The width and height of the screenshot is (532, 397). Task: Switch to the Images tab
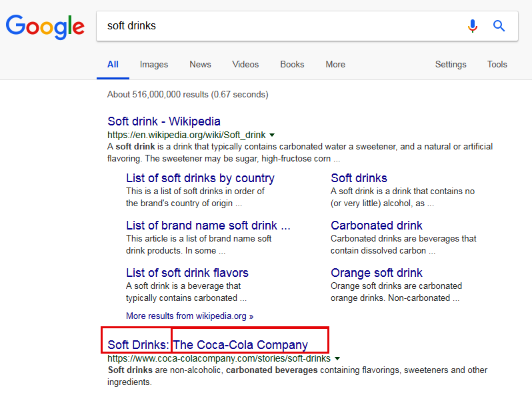154,65
